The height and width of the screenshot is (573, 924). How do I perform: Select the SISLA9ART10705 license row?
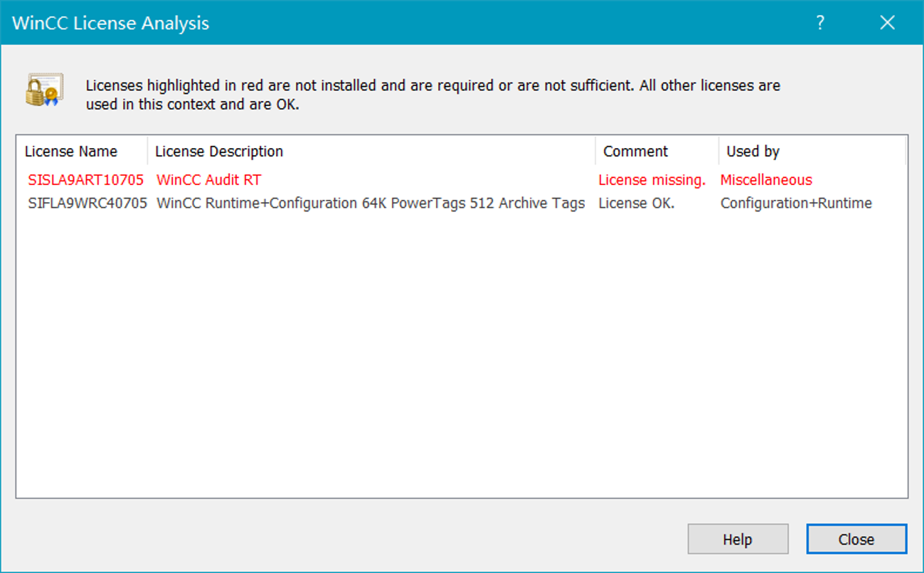coord(86,180)
